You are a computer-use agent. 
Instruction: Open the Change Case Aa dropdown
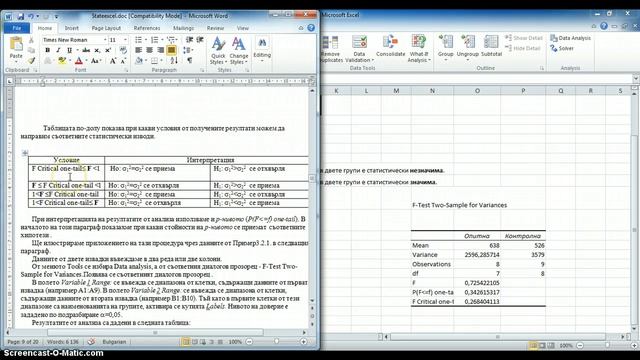pyautogui.click(x=96, y=61)
